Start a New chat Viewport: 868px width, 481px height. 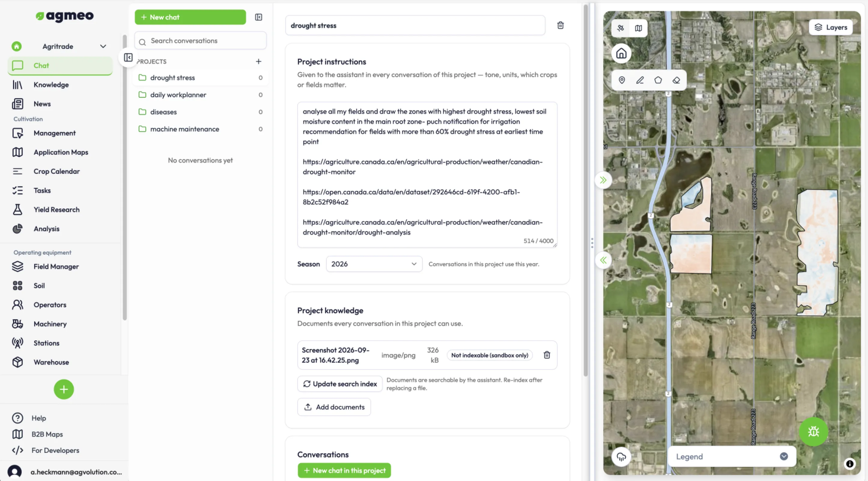click(190, 17)
